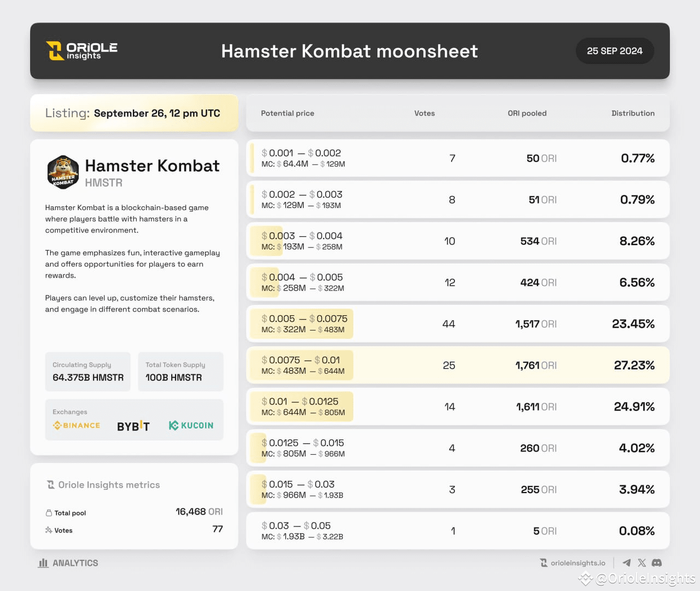Open the Discord icon in the footer
Viewport: 700px width, 591px height.
[x=657, y=563]
